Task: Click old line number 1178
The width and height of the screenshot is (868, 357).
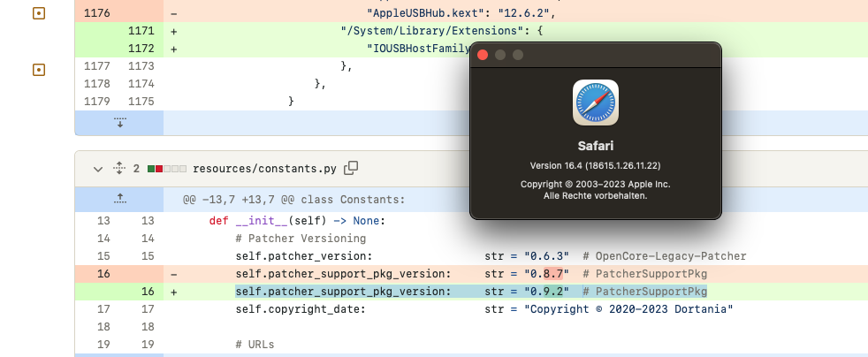Action: coord(97,84)
